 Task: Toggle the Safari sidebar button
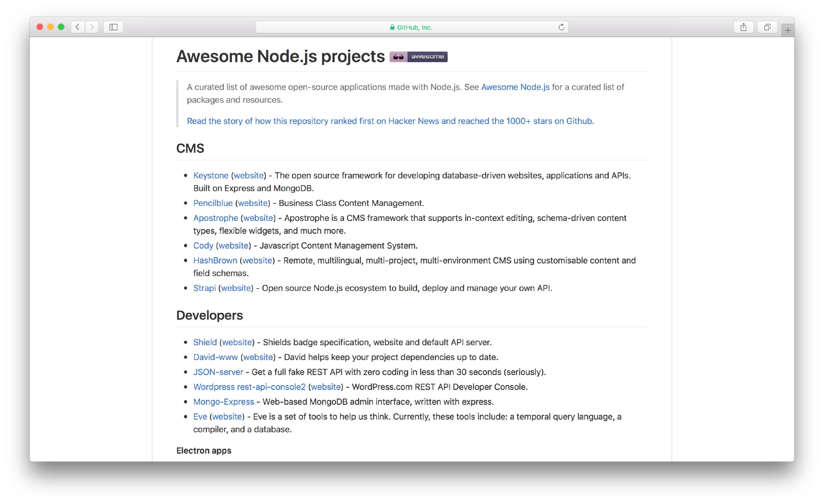(113, 27)
